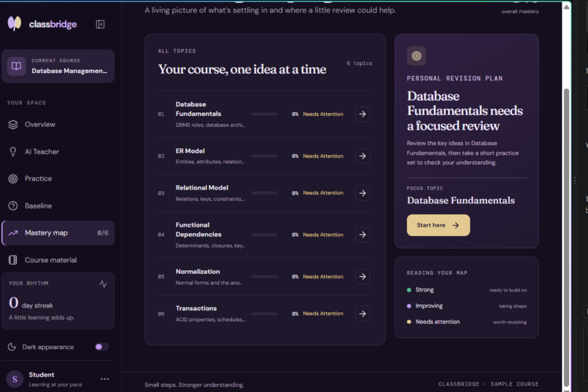Click the Needs attention legend entry
The image size is (588, 392).
466,321
